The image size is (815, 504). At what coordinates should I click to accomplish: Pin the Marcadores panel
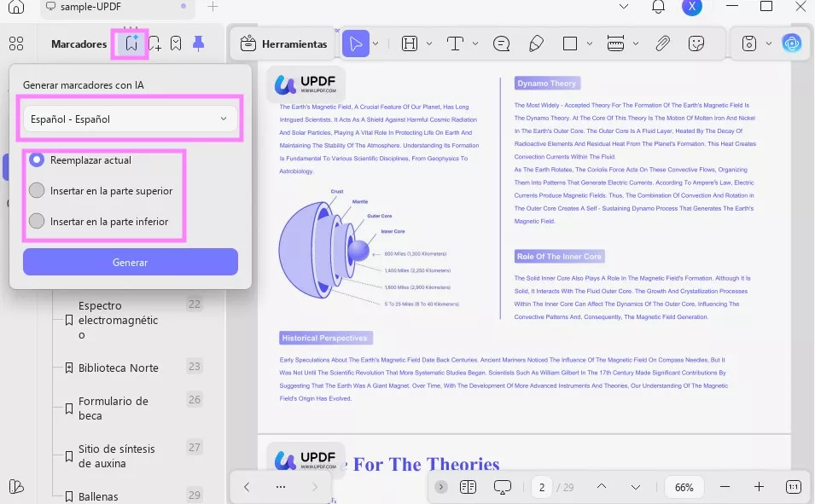click(x=198, y=43)
